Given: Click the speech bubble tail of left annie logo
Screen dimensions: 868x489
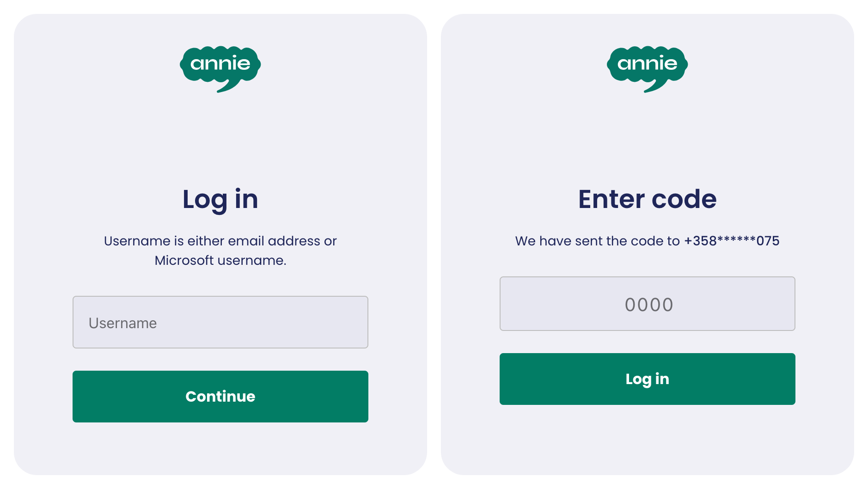Looking at the screenshot, I should tap(226, 87).
